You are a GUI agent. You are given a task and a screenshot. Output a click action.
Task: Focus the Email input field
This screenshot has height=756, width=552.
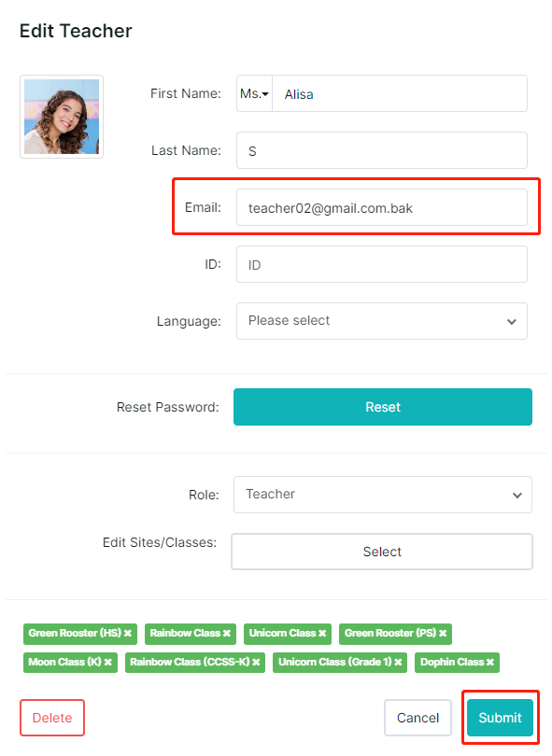pyautogui.click(x=382, y=207)
